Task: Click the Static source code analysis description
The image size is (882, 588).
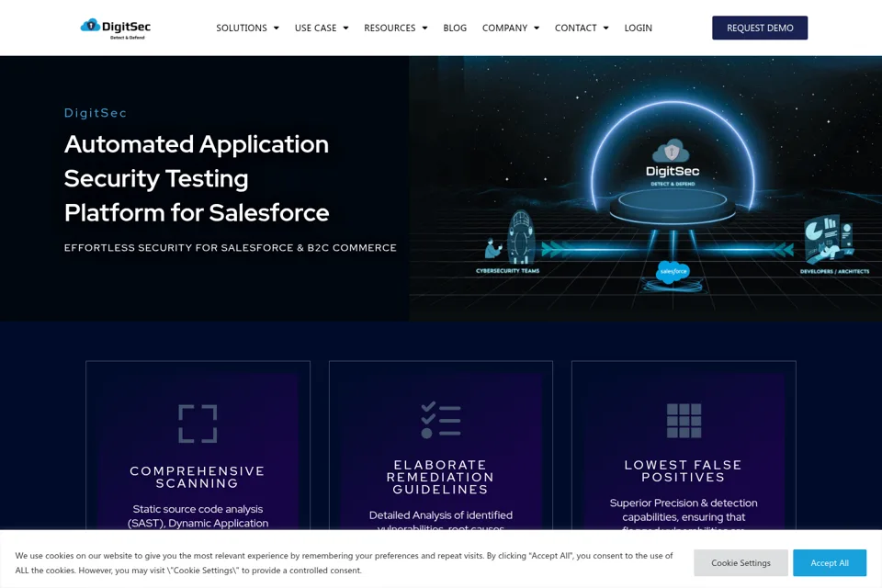Action: [198, 516]
